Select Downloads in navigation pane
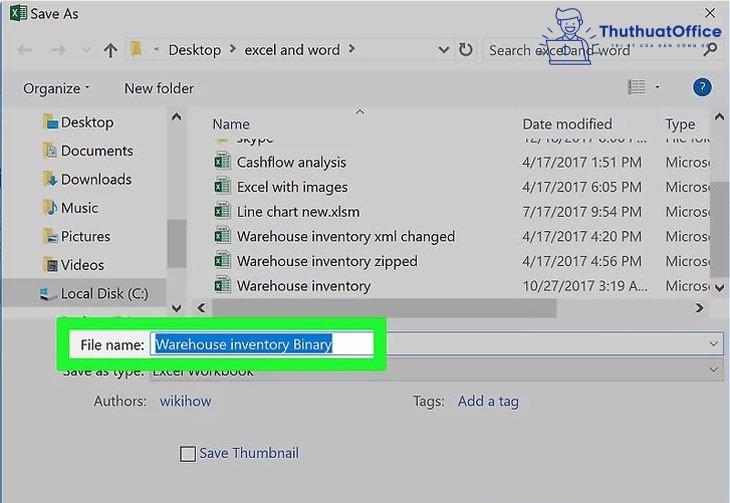This screenshot has height=503, width=730. click(87, 179)
